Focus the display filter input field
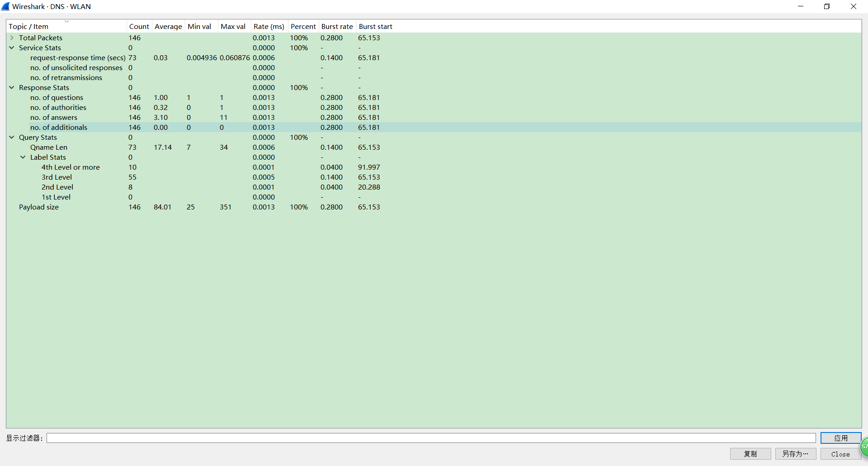This screenshot has width=868, height=466. [x=431, y=438]
